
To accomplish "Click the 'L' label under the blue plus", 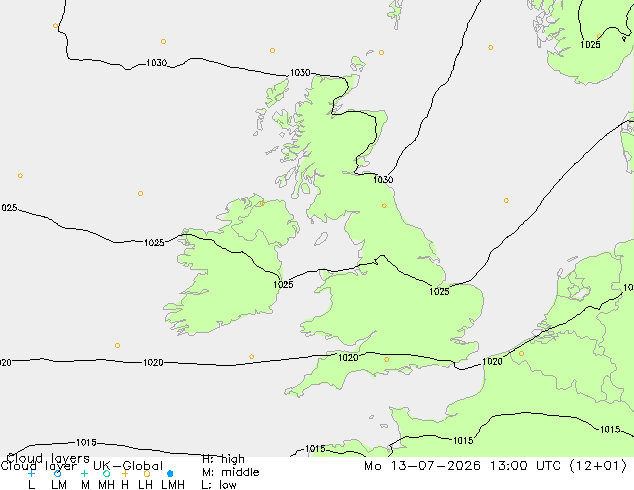I will tap(31, 485).
